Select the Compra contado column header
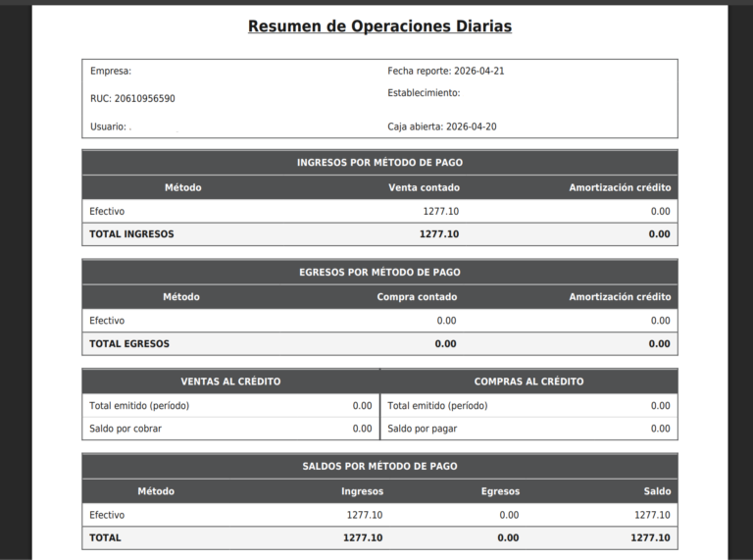The image size is (753, 560). 417,297
